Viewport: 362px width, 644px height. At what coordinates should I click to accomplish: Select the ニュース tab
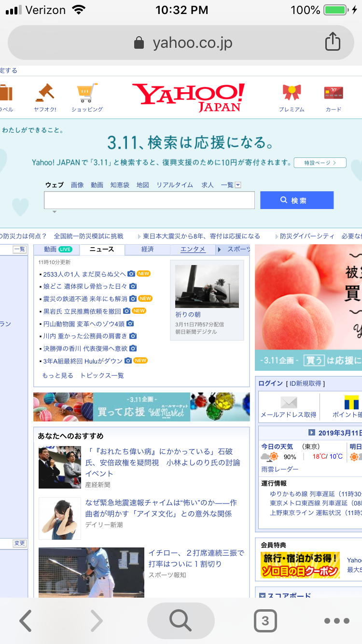[102, 250]
